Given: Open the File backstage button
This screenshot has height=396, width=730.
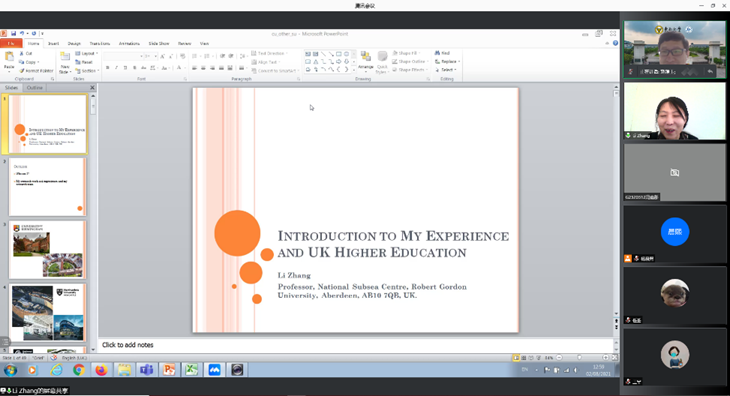Looking at the screenshot, I should [11, 43].
